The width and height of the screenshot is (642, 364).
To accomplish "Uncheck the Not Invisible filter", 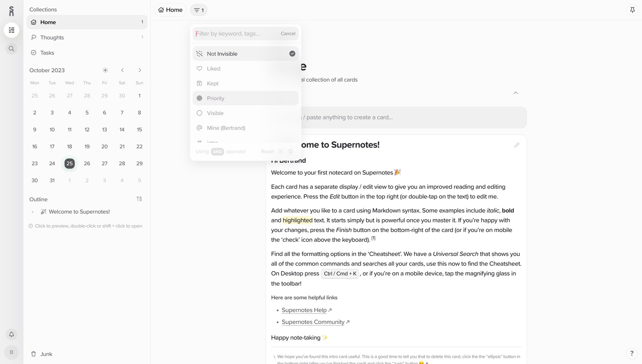I will 292,53.
